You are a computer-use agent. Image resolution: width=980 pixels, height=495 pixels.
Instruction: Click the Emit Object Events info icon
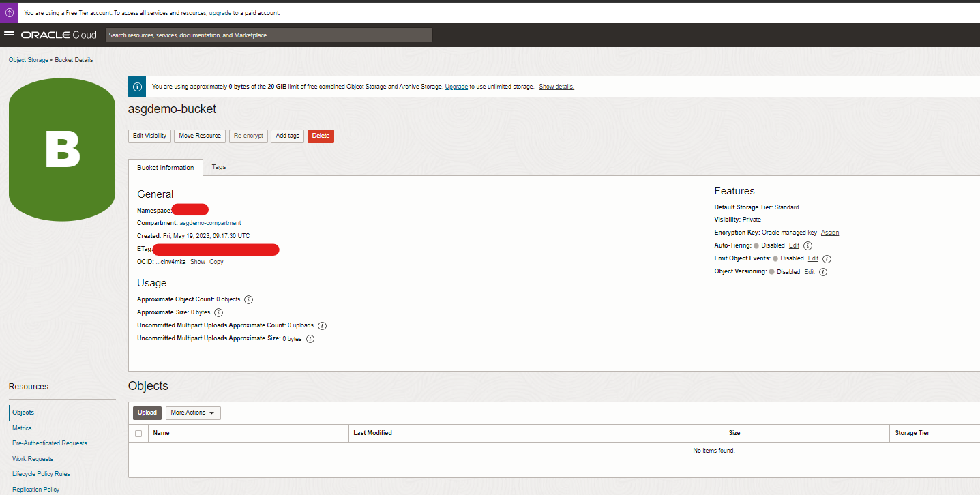coord(826,258)
